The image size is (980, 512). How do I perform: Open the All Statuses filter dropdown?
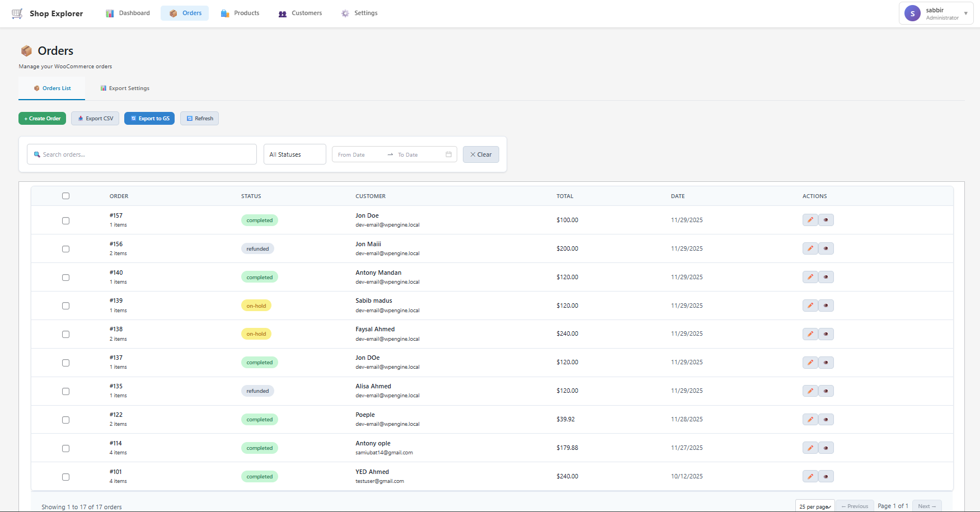(x=294, y=154)
